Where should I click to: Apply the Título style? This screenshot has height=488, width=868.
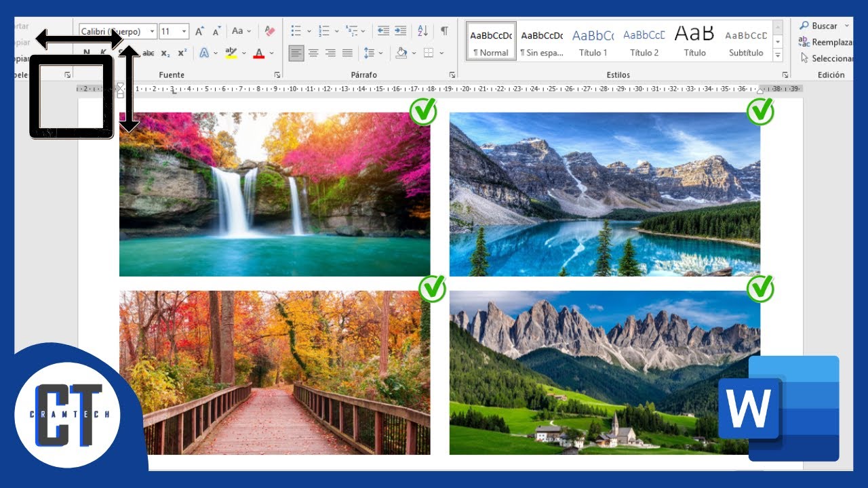pos(694,41)
